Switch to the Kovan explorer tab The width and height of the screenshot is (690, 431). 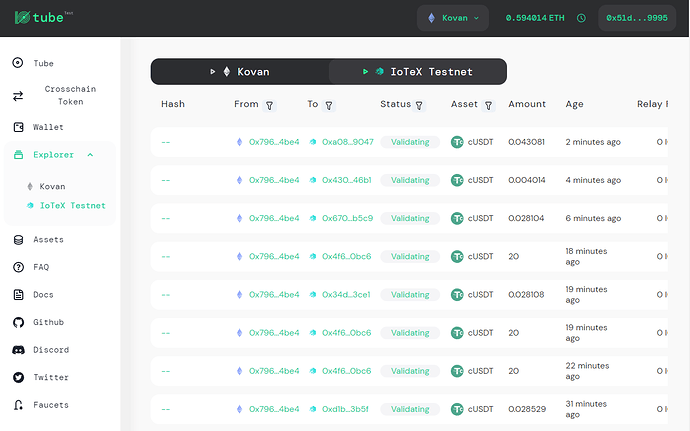click(240, 72)
